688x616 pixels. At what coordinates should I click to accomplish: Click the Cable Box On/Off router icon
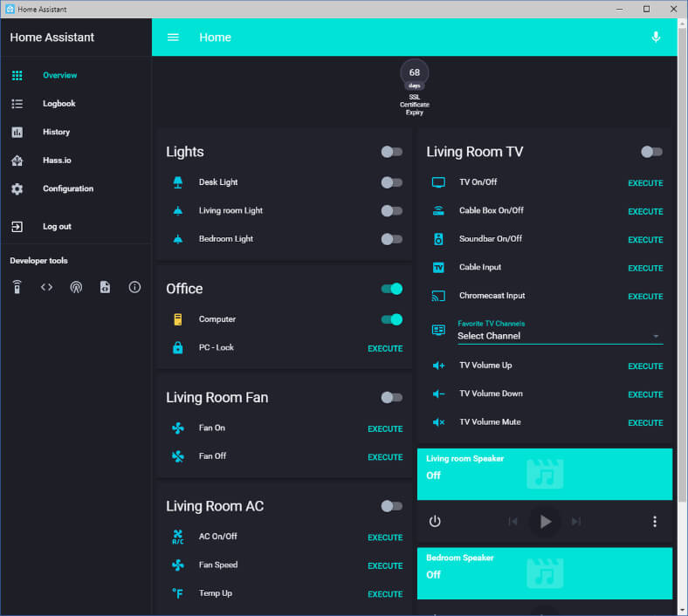point(438,211)
